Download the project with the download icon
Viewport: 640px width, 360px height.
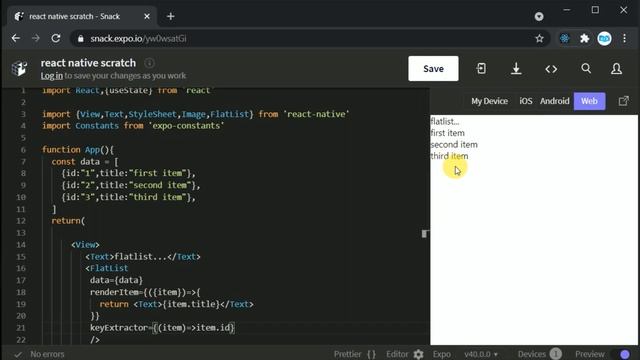click(x=516, y=69)
